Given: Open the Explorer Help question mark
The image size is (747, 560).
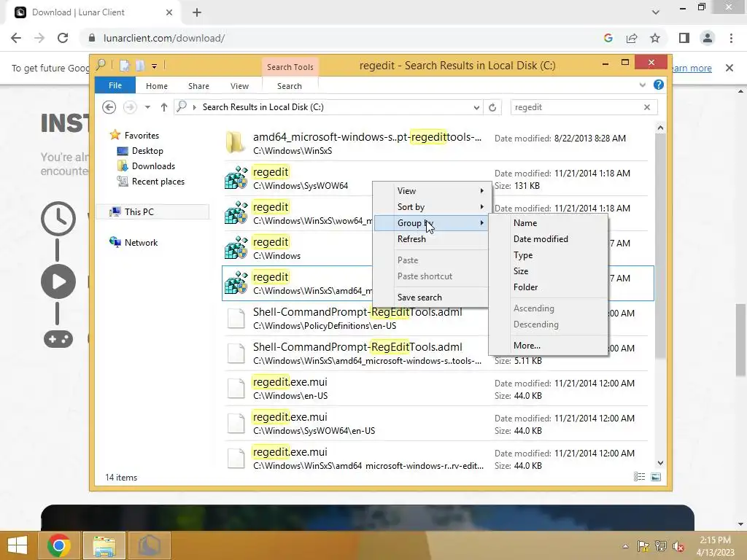Looking at the screenshot, I should 659,85.
